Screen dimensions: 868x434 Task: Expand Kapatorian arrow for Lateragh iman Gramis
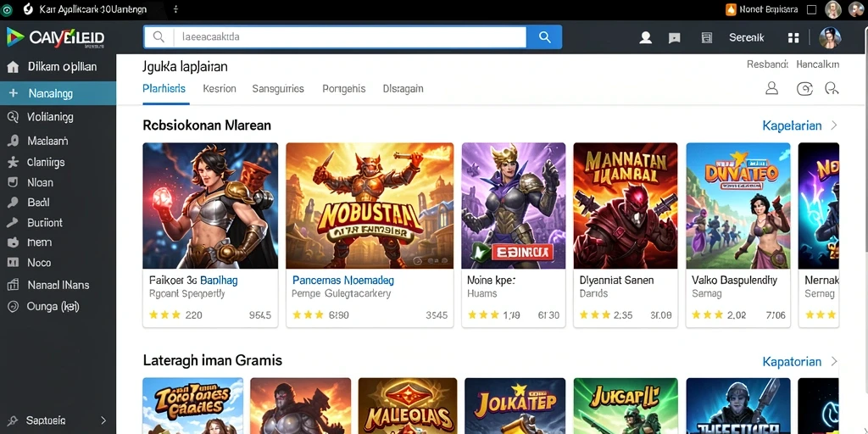pyautogui.click(x=834, y=362)
